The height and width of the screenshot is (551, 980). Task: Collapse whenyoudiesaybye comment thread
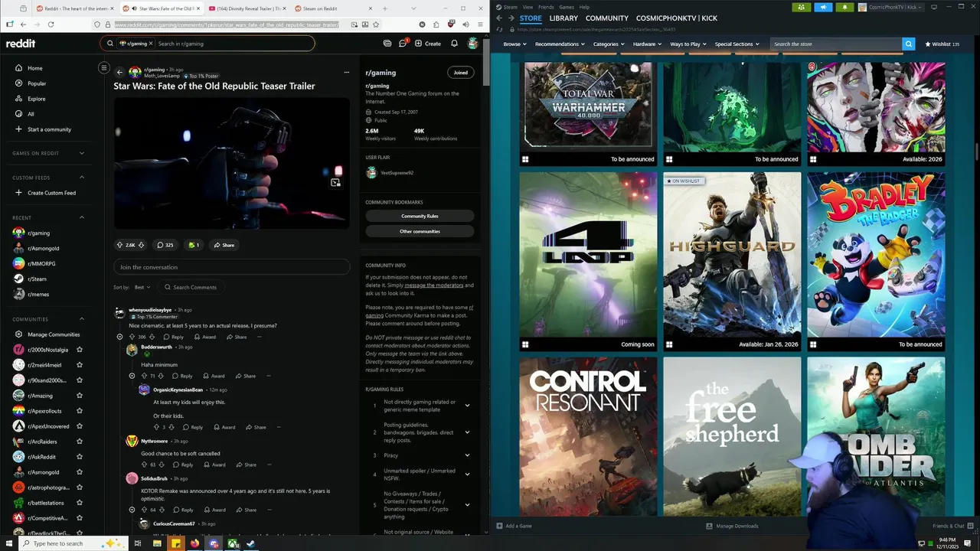click(x=119, y=337)
